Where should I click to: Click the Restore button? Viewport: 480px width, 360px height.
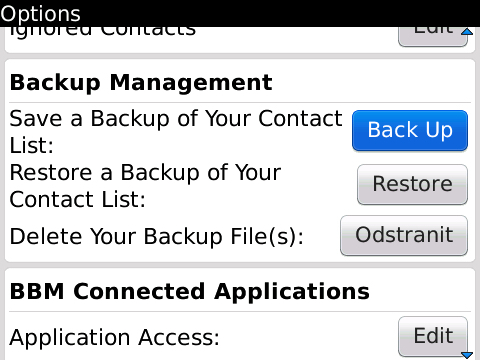point(412,184)
